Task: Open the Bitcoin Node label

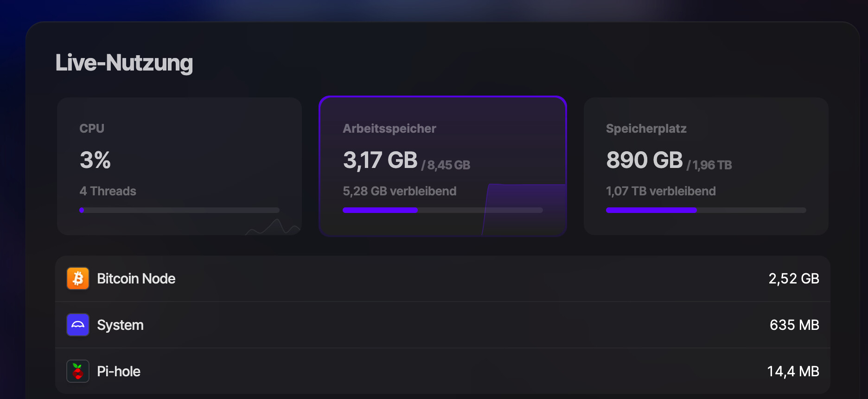Action: click(x=136, y=278)
